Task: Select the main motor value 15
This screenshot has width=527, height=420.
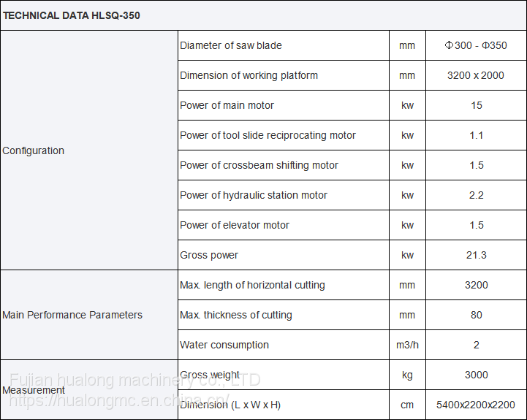Action: coord(477,105)
